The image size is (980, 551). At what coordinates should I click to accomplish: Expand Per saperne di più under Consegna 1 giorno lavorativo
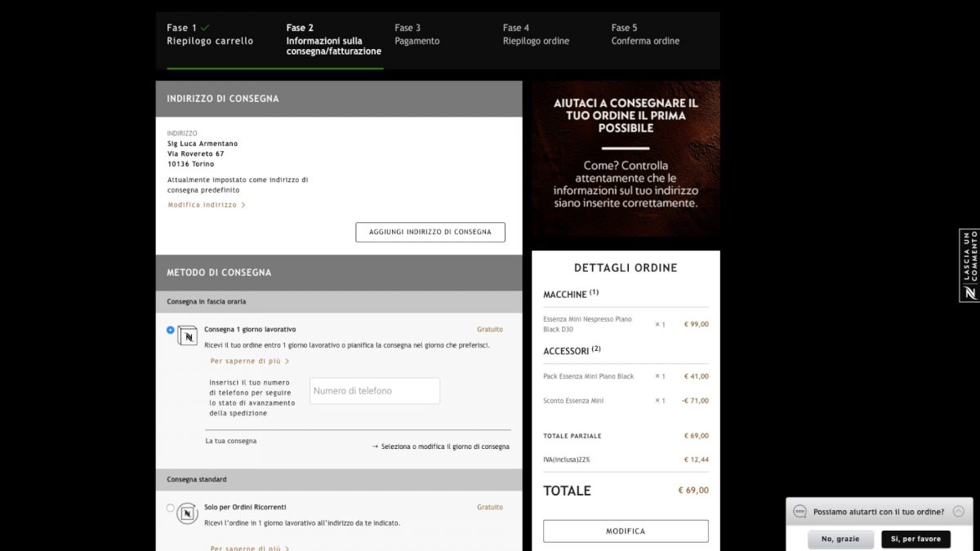pos(250,361)
